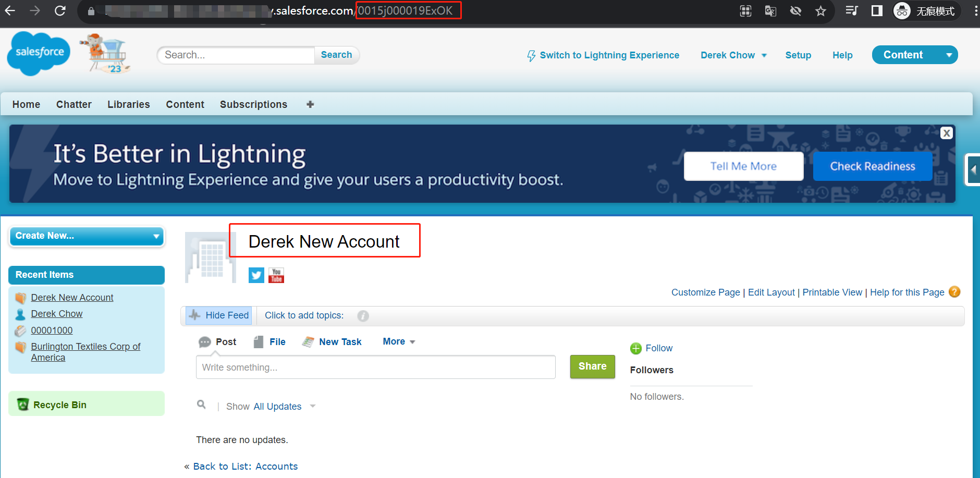This screenshot has height=478, width=980.
Task: Open the Twitter social icon for account
Action: (x=256, y=275)
